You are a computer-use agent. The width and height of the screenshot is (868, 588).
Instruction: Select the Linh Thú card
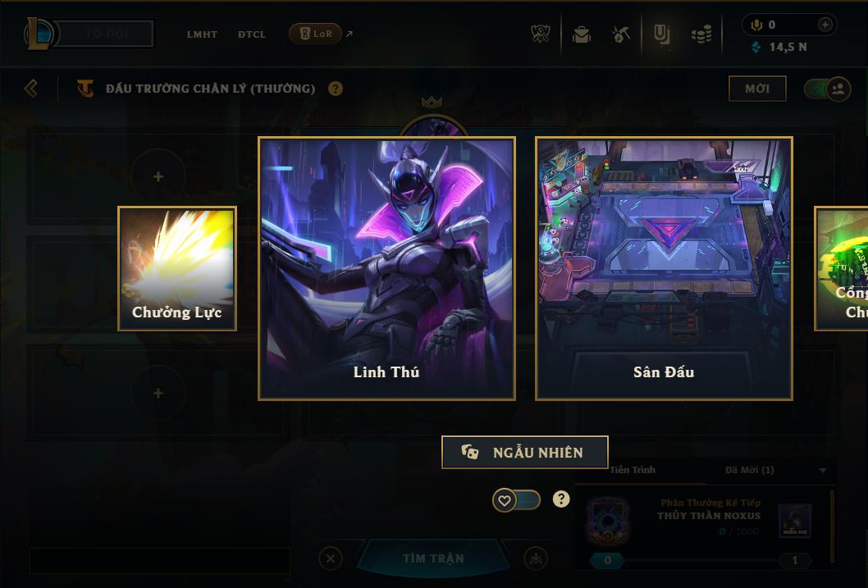[386, 268]
